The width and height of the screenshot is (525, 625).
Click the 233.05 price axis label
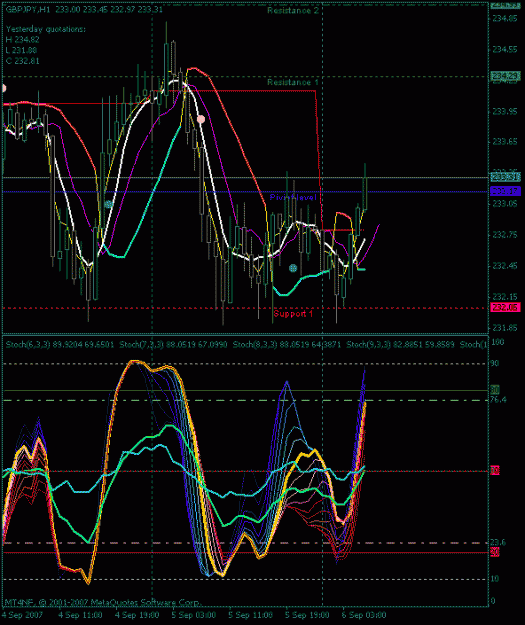(505, 204)
